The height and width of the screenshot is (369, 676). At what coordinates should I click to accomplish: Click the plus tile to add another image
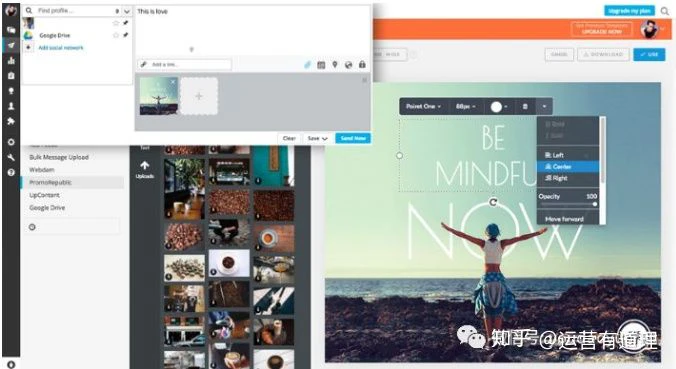click(199, 96)
